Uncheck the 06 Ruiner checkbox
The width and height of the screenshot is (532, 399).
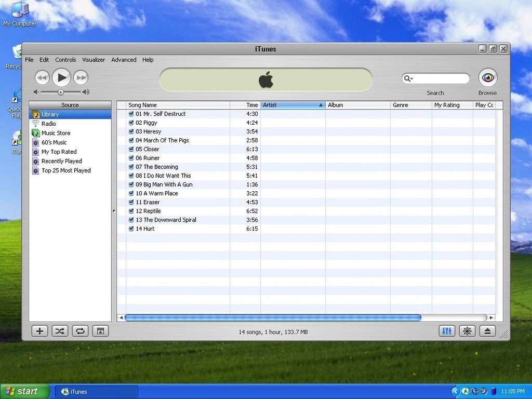131,158
